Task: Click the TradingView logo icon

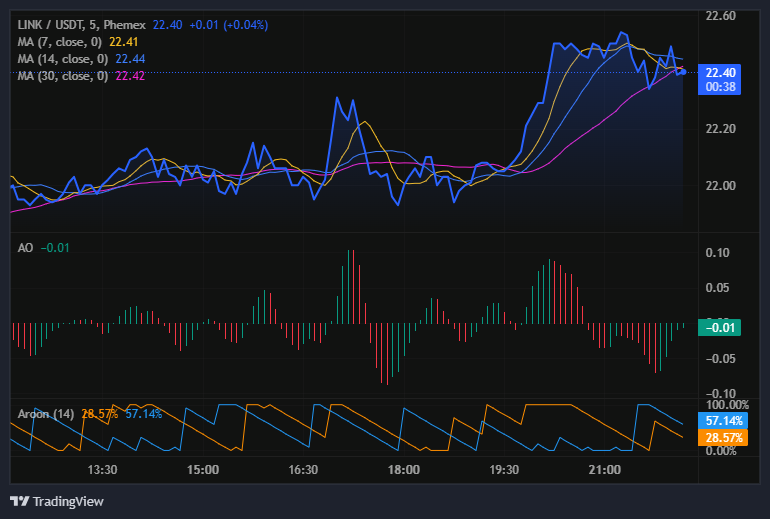Action: (x=19, y=501)
